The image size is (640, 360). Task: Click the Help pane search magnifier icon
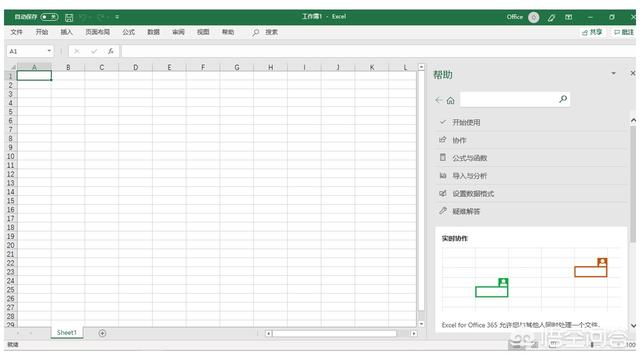(563, 99)
